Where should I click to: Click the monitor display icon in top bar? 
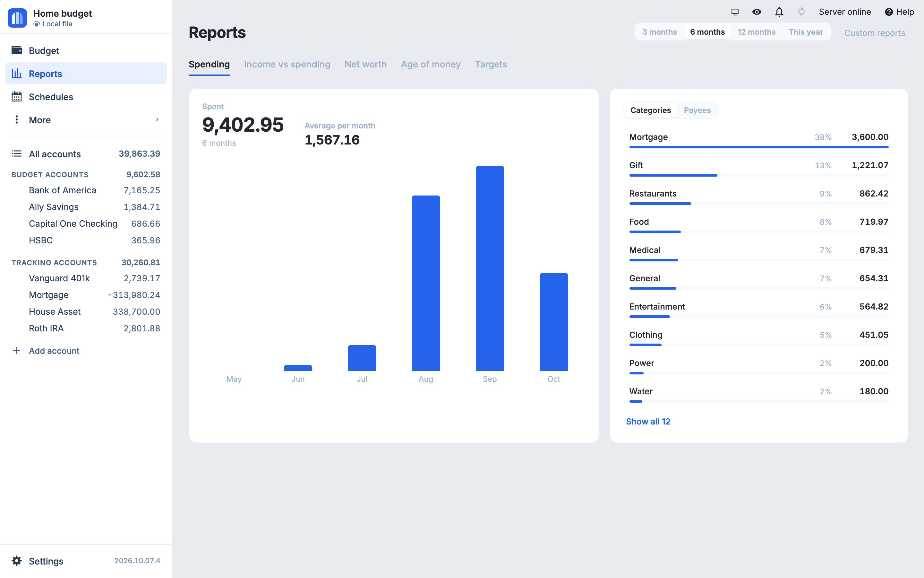pyautogui.click(x=735, y=12)
